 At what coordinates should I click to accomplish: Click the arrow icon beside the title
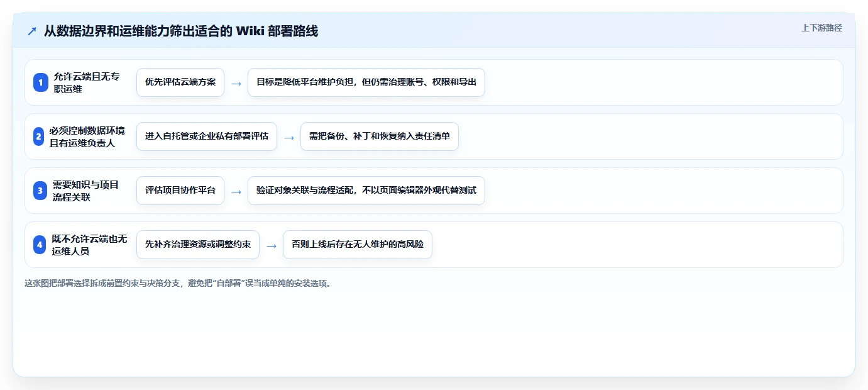[x=32, y=31]
